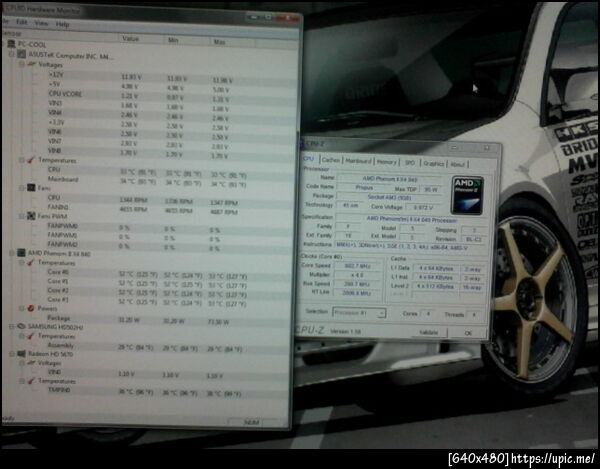Switch to the Memory tab in CPU-Z
600x469 pixels.
pyautogui.click(x=386, y=162)
